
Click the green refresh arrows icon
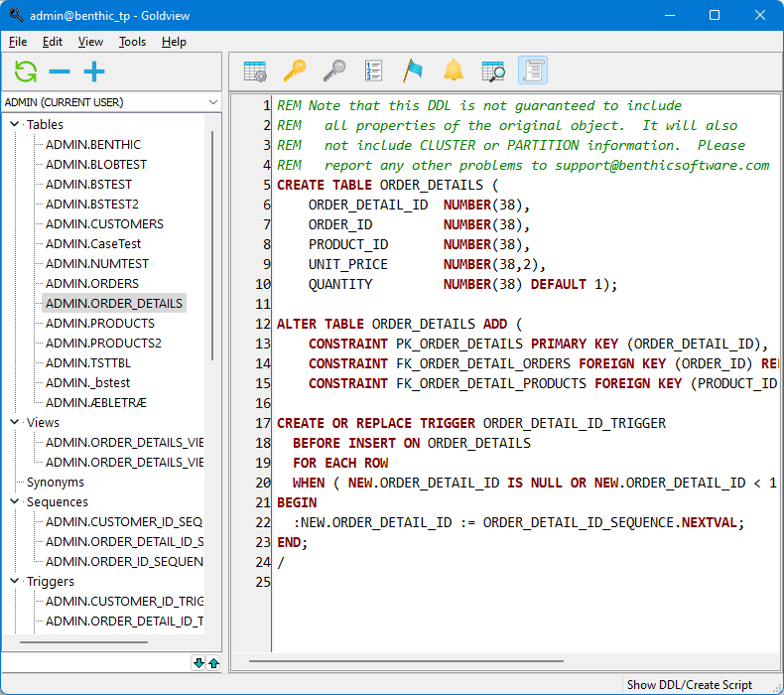click(x=26, y=71)
